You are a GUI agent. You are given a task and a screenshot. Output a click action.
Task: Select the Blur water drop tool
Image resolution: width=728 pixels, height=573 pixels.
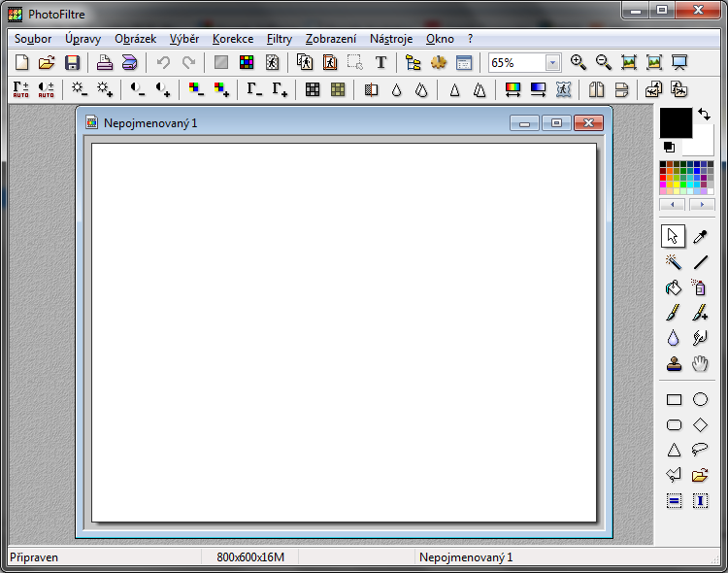point(673,338)
